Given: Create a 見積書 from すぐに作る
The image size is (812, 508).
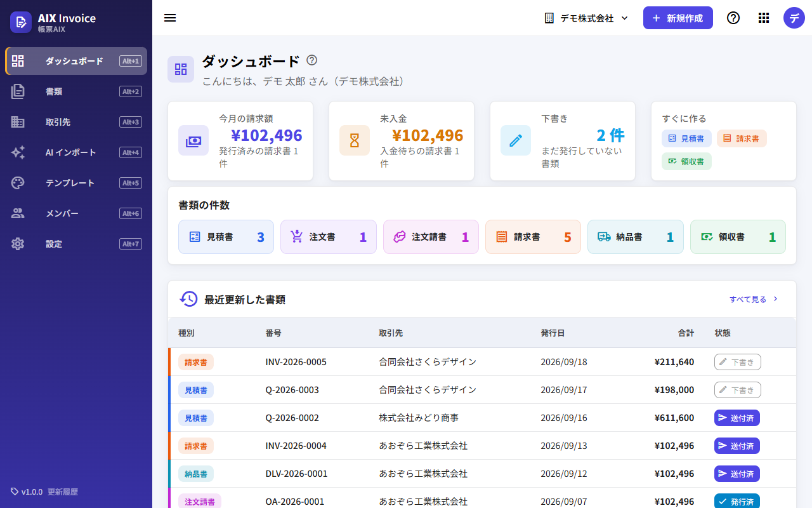Looking at the screenshot, I should tap(686, 138).
